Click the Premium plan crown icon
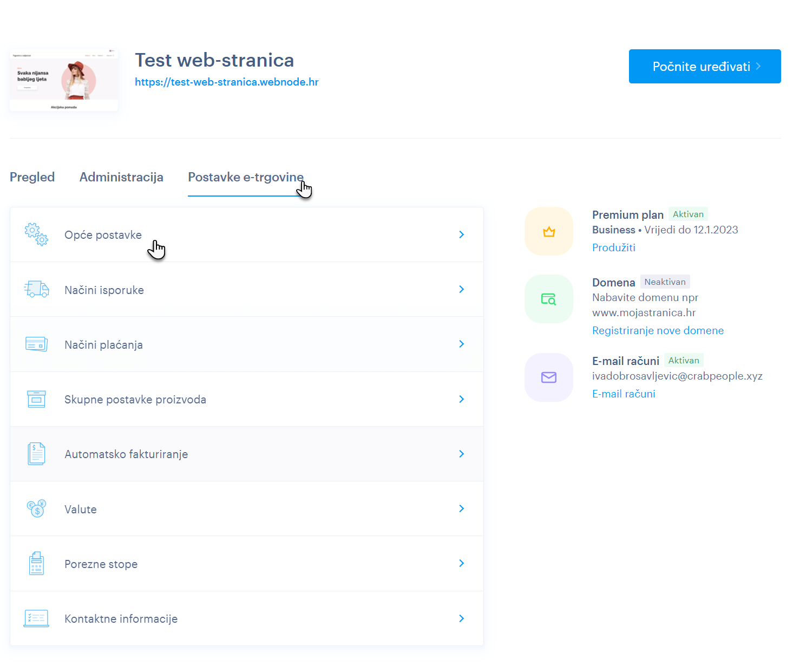This screenshot has width=806, height=672. tap(549, 231)
